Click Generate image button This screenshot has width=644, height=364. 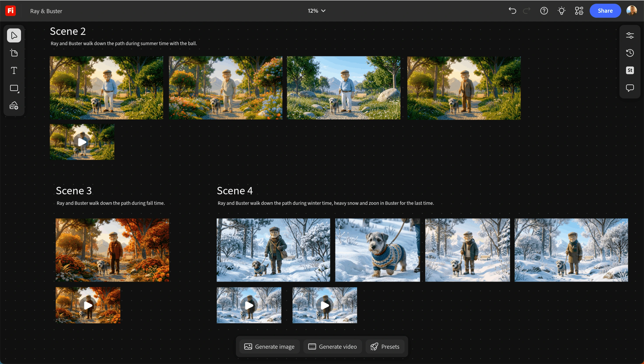(269, 346)
